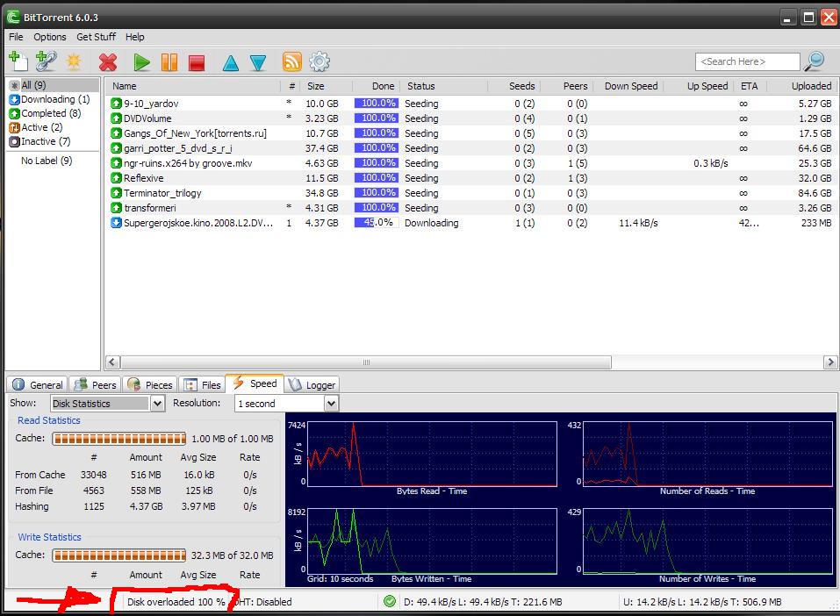Click the Search Here input field
Image resolution: width=840 pixels, height=616 pixels.
746,61
